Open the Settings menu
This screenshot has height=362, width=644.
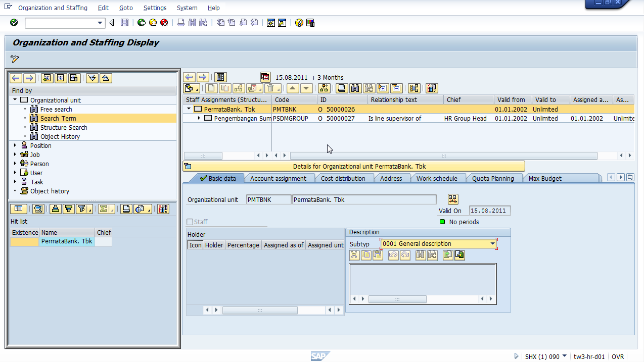[155, 8]
